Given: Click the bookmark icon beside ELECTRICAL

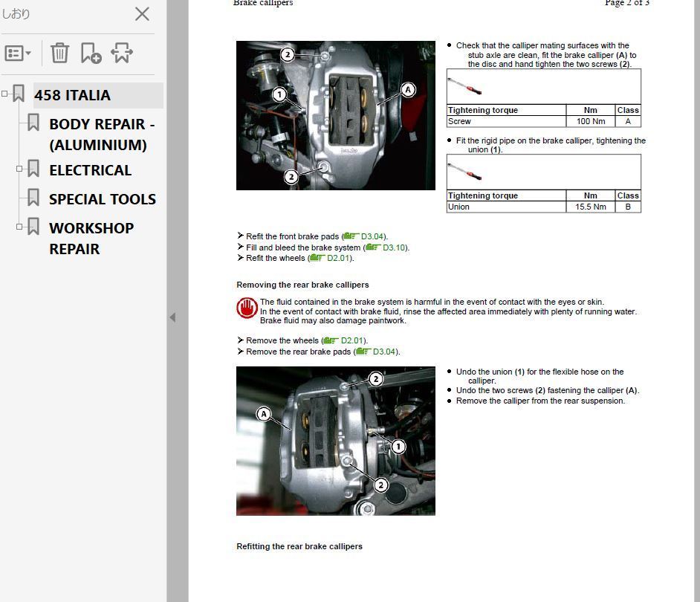Looking at the screenshot, I should [33, 169].
